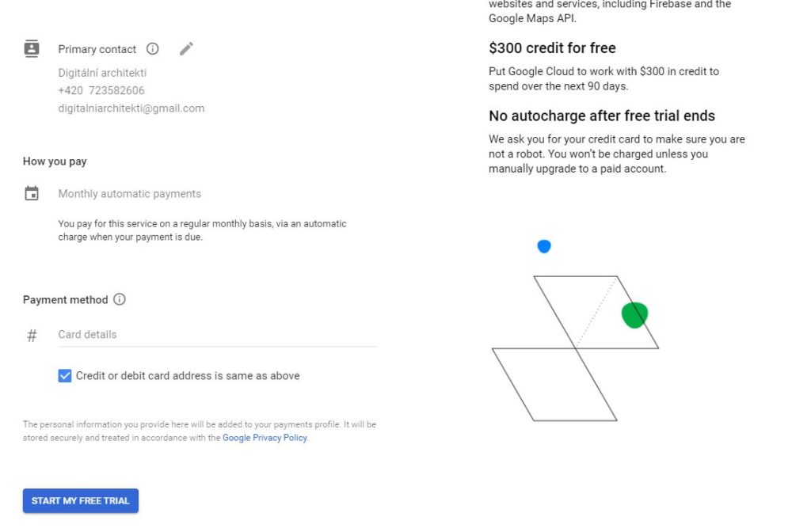This screenshot has width=811, height=532.
Task: Uncheck card address is same as above
Action: click(x=65, y=376)
